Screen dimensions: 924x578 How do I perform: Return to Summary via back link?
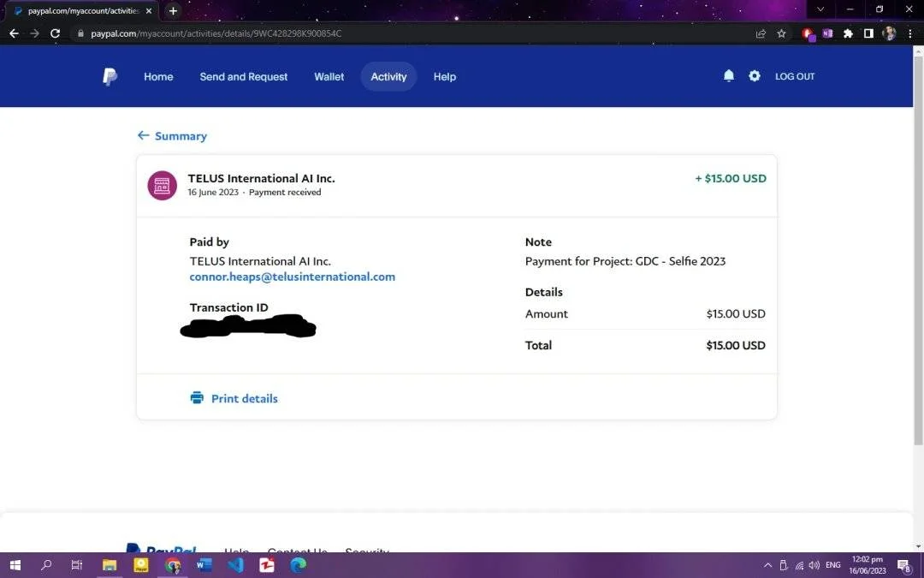[172, 135]
